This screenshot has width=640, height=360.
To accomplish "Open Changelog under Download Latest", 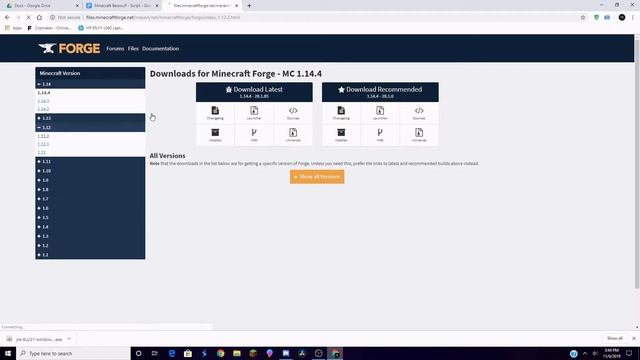I will [215, 113].
